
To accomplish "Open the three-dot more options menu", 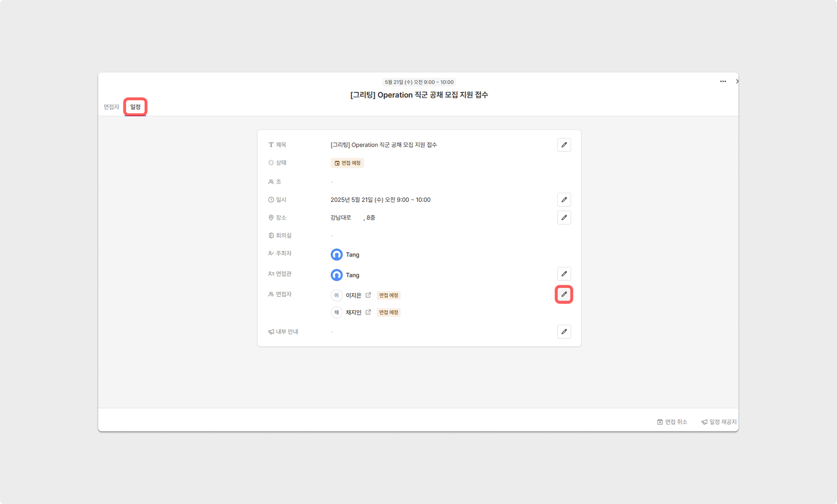I will click(x=723, y=81).
